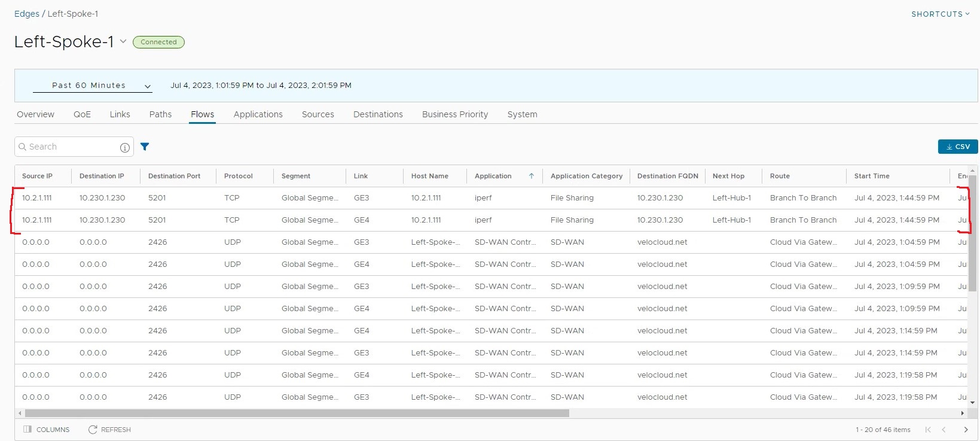Sort by the Application Category column header
Screen dimensions: 980x441
(x=587, y=176)
